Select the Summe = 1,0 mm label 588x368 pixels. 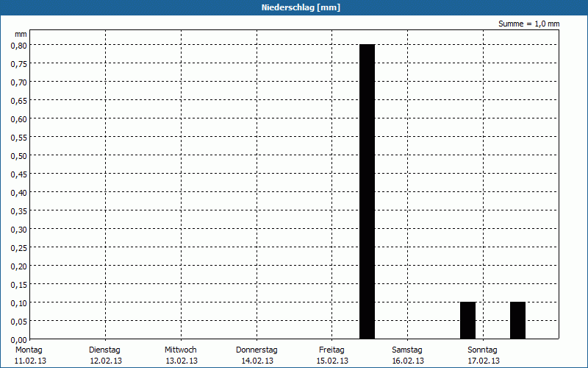point(528,24)
